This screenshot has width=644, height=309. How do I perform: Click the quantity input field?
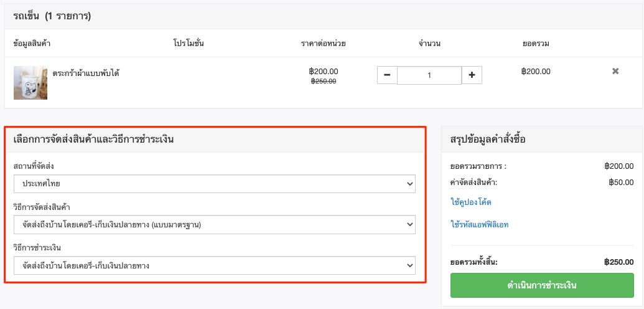click(429, 75)
